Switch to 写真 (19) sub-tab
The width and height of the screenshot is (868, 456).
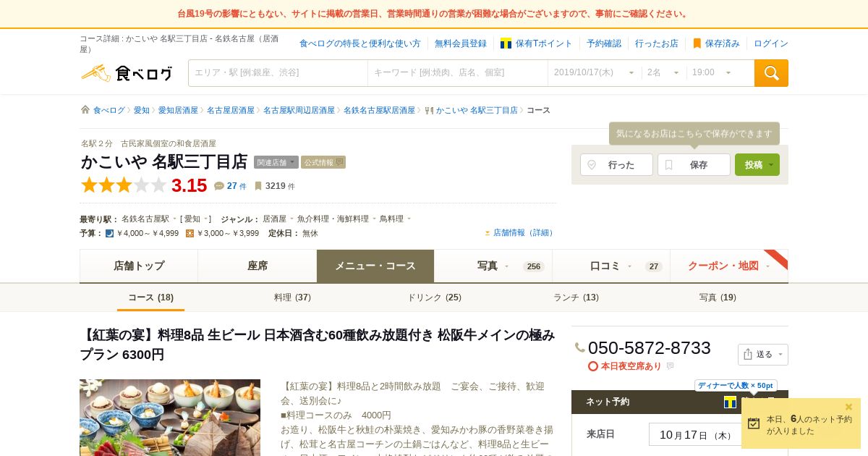click(718, 297)
